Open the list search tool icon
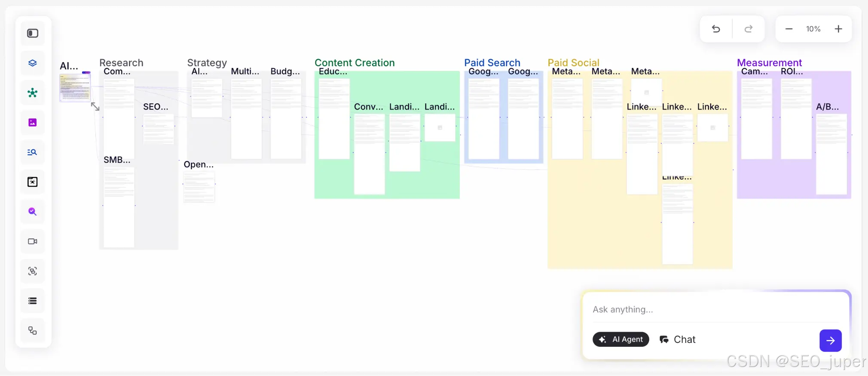This screenshot has height=376, width=868. coord(33,152)
